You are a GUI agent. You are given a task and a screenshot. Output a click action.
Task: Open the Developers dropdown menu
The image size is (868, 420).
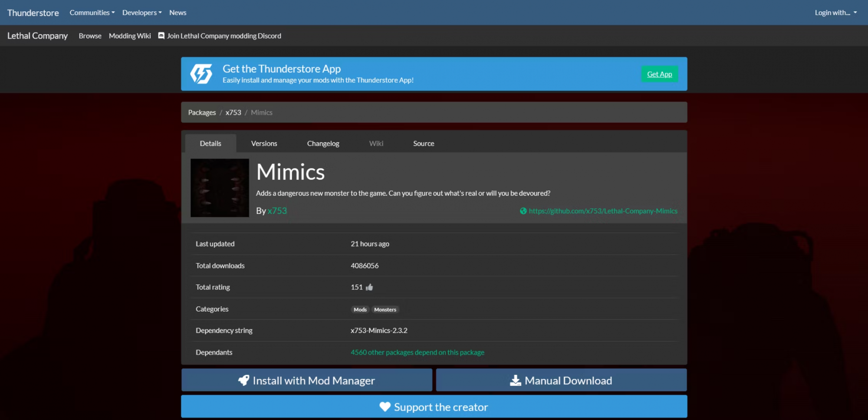pyautogui.click(x=142, y=13)
